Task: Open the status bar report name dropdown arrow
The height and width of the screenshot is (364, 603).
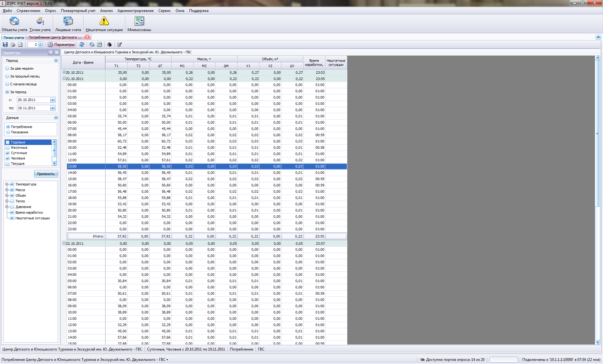Action: (x=167, y=360)
